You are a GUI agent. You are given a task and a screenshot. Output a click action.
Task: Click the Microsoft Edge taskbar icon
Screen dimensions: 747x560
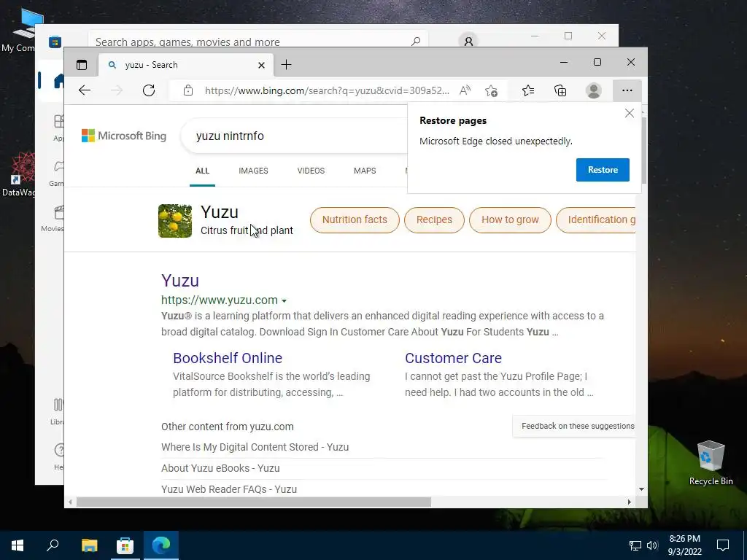coord(161,545)
